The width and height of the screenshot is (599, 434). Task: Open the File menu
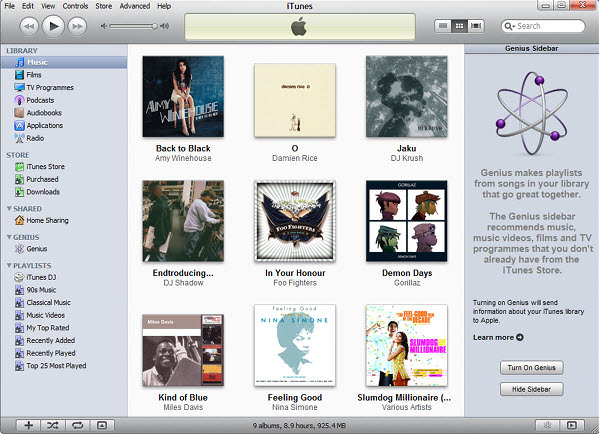(x=10, y=6)
